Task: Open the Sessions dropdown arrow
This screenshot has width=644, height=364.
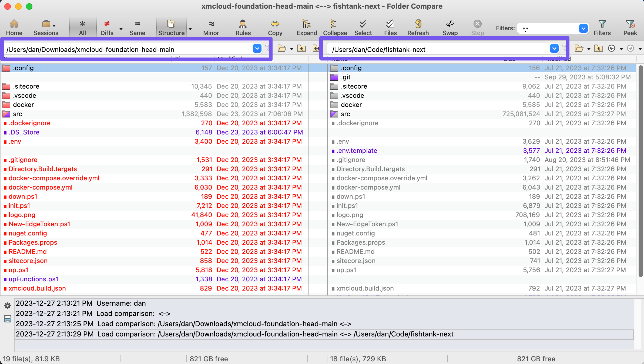Action: [54, 26]
